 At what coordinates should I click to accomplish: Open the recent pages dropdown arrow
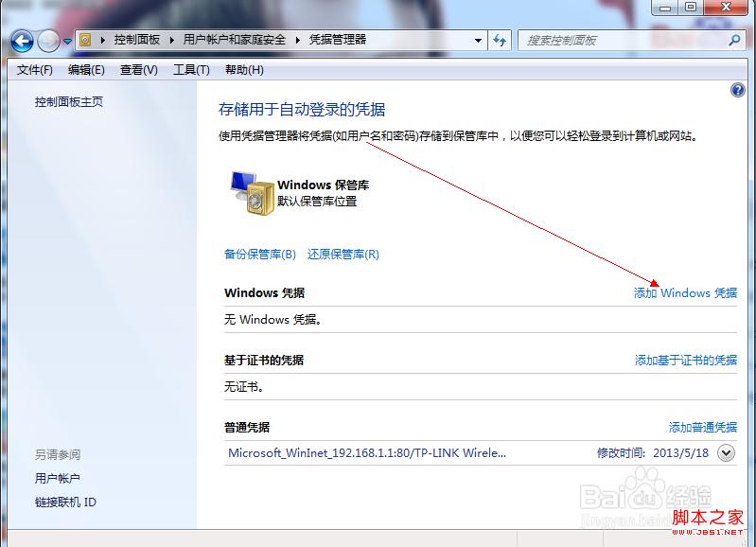(67, 41)
